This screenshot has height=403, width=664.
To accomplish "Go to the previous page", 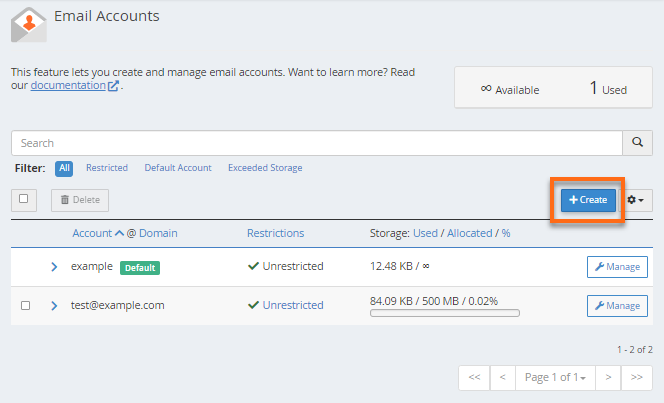I will pyautogui.click(x=503, y=377).
